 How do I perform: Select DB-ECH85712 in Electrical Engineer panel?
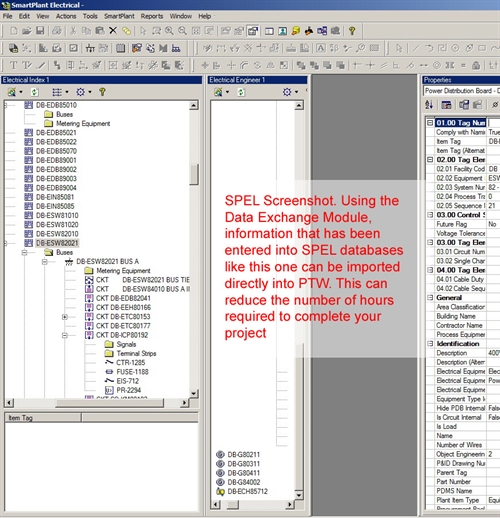[x=247, y=491]
